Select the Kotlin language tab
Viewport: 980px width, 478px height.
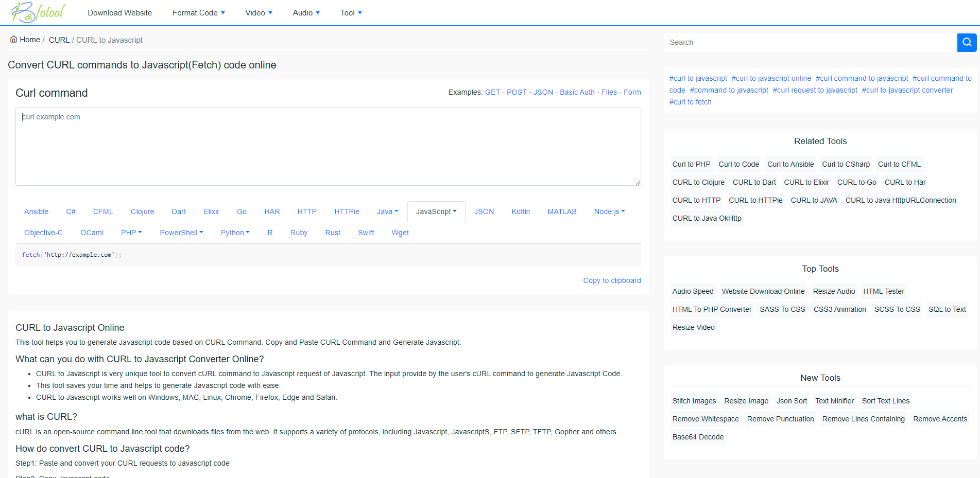coord(521,211)
